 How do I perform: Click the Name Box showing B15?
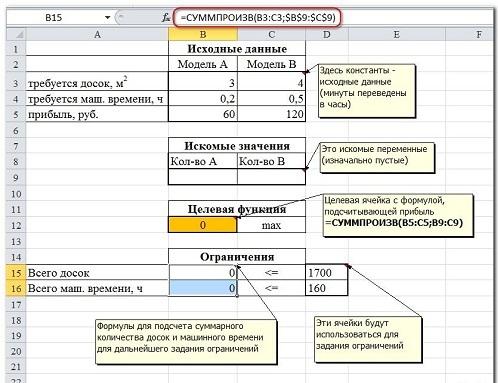click(54, 18)
